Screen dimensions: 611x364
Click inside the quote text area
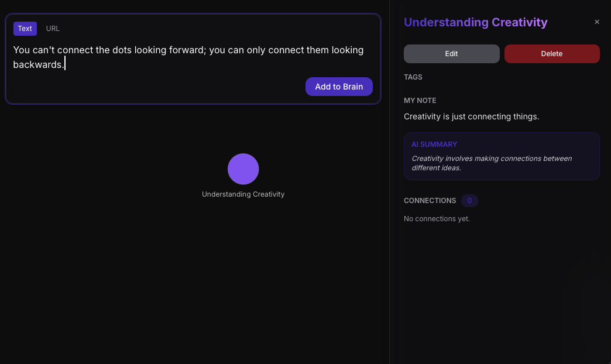tap(187, 57)
